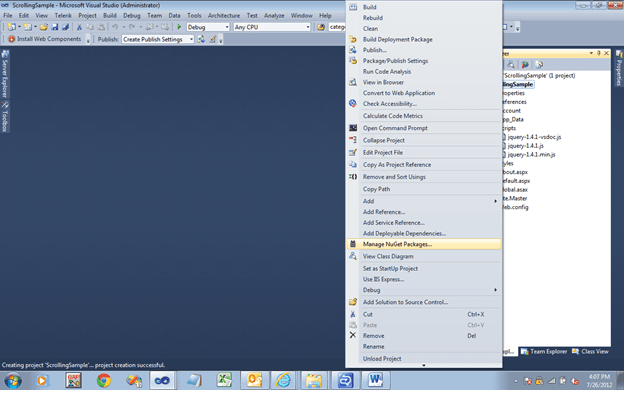Click the New Project toolbar icon

tap(12, 27)
